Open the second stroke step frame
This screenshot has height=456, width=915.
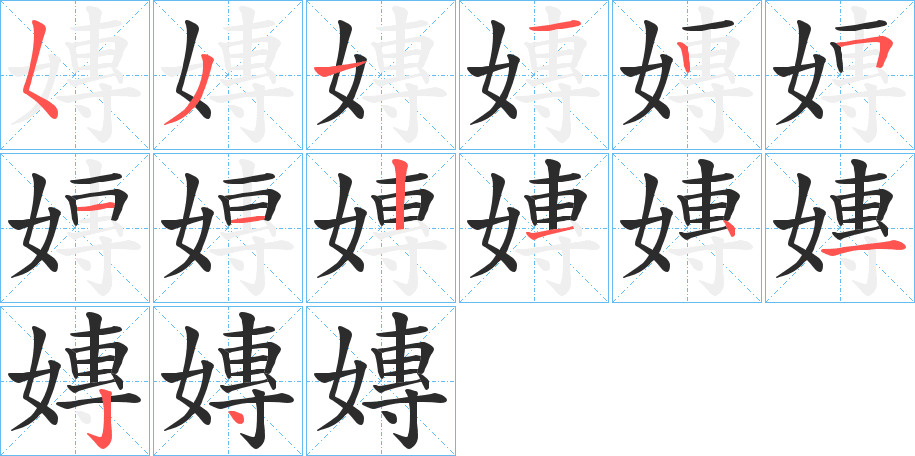[228, 75]
